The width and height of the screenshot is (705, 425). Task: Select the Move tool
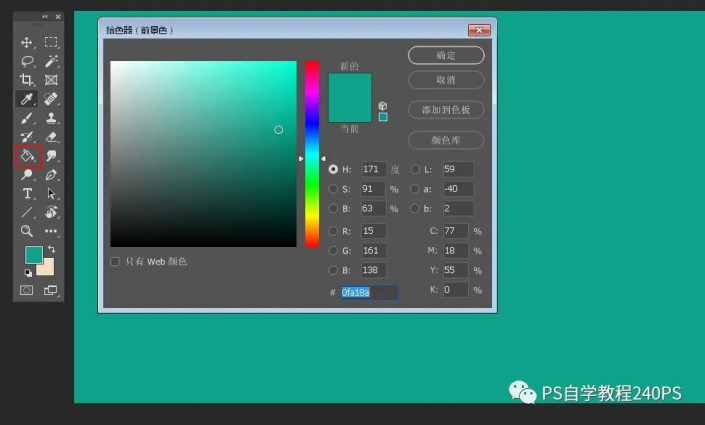[x=27, y=42]
